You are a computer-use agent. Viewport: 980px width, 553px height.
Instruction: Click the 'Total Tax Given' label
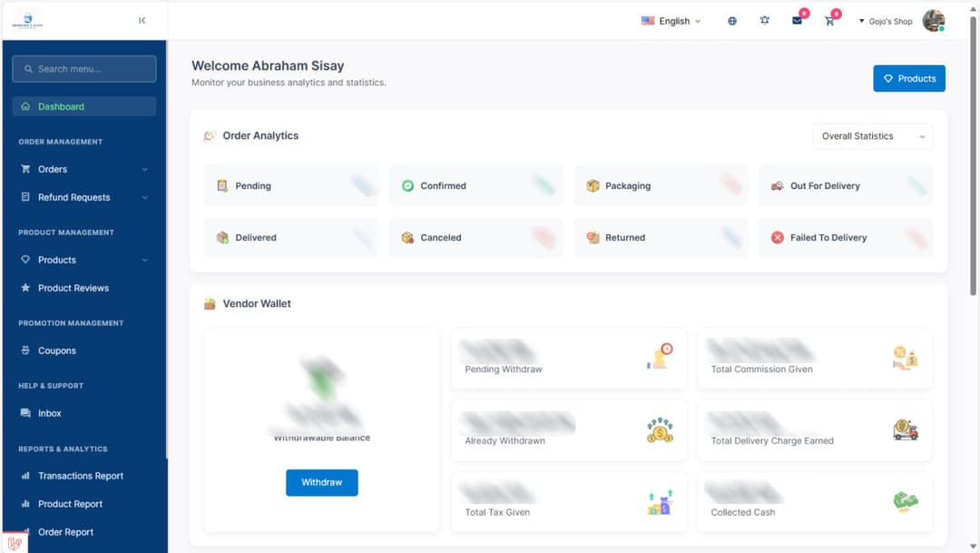(x=497, y=512)
